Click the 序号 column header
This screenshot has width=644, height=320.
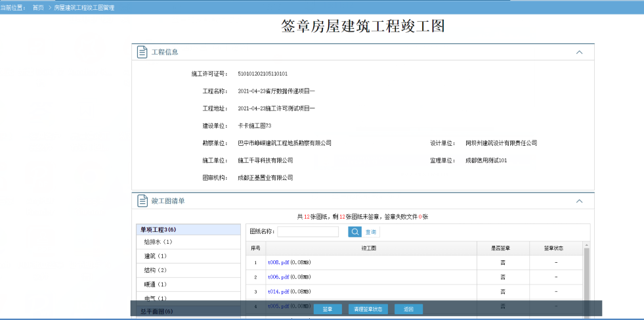point(256,248)
